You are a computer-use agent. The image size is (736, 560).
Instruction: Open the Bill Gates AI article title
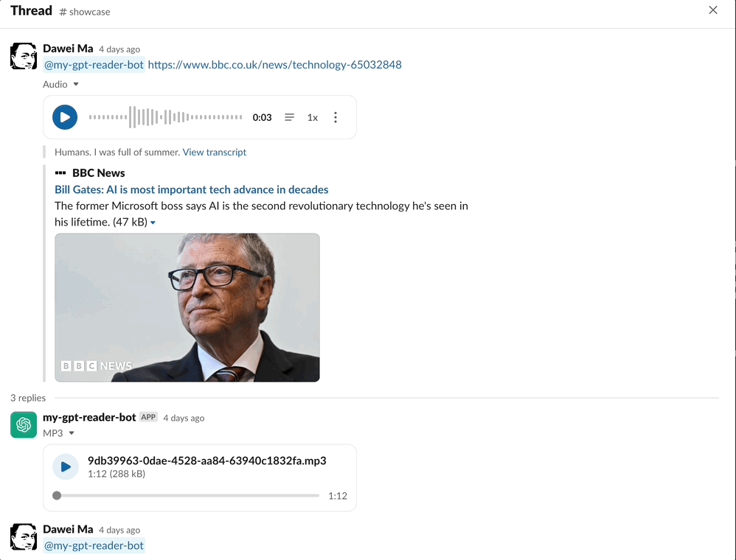pyautogui.click(x=192, y=189)
